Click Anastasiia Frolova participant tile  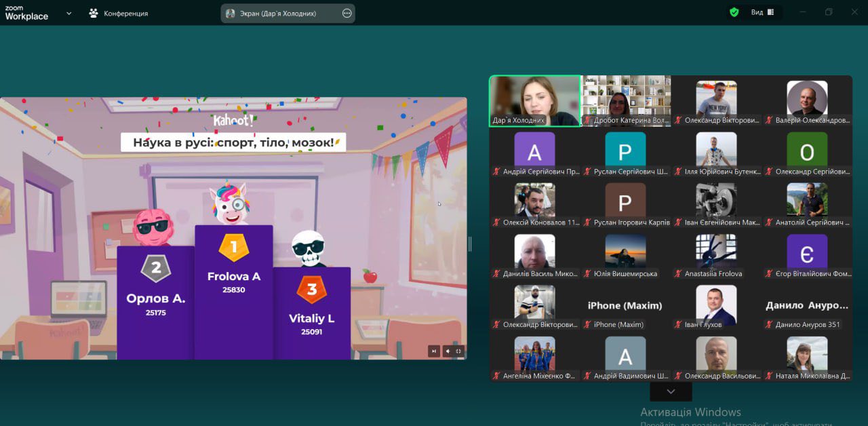(x=716, y=254)
